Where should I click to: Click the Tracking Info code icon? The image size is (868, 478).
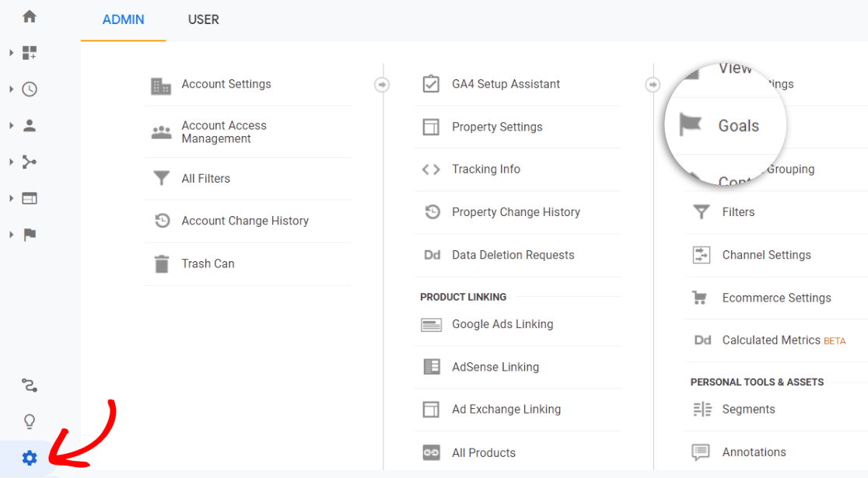(431, 169)
